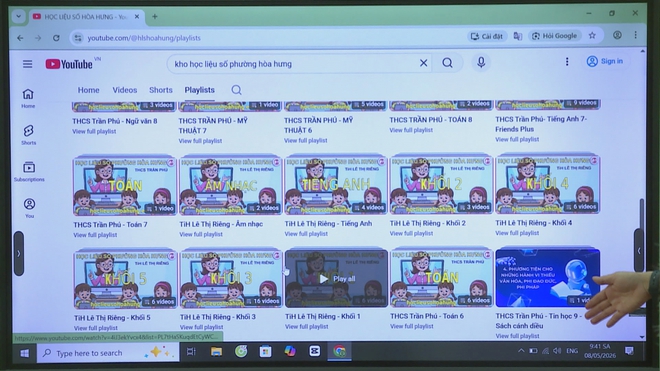The width and height of the screenshot is (660, 371).
Task: Open the Âm nhạc playlist thumbnail
Action: click(x=230, y=185)
